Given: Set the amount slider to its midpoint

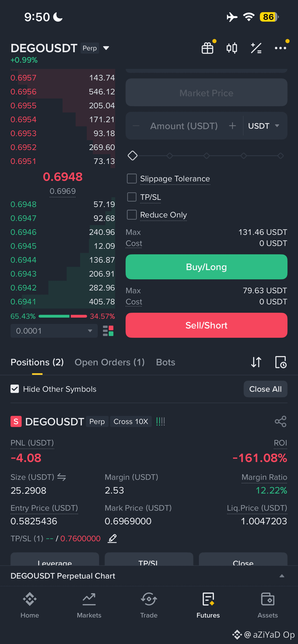Looking at the screenshot, I should 207,156.
